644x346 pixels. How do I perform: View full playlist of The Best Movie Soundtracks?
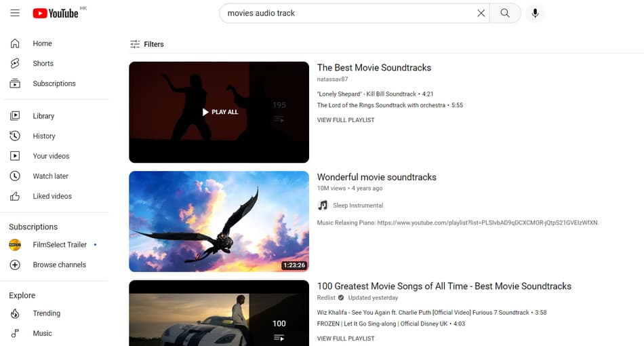346,120
